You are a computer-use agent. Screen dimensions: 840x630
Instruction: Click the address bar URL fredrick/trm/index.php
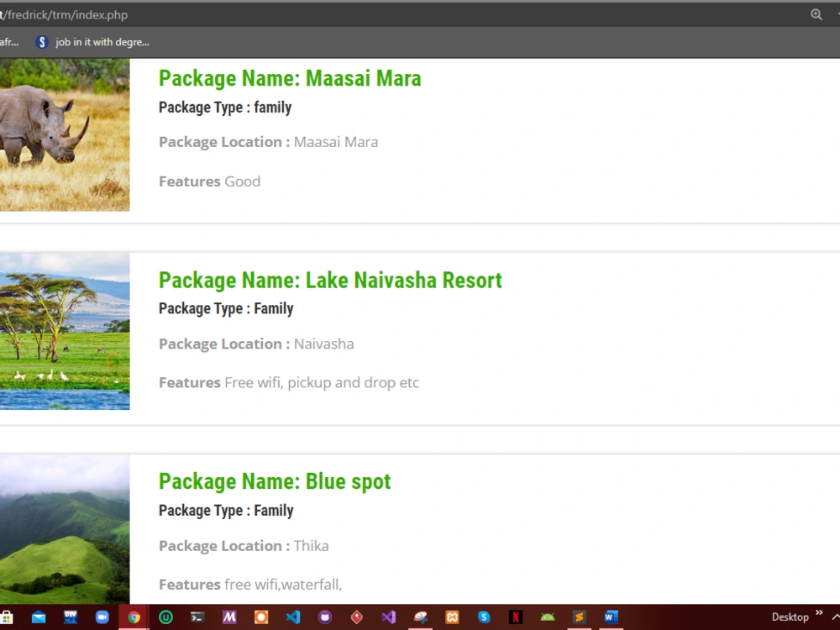pos(64,14)
